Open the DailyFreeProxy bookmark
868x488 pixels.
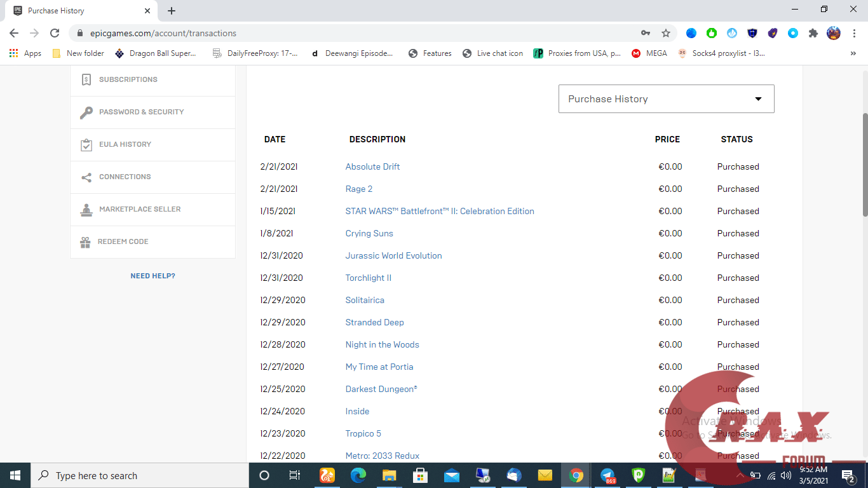pyautogui.click(x=255, y=53)
